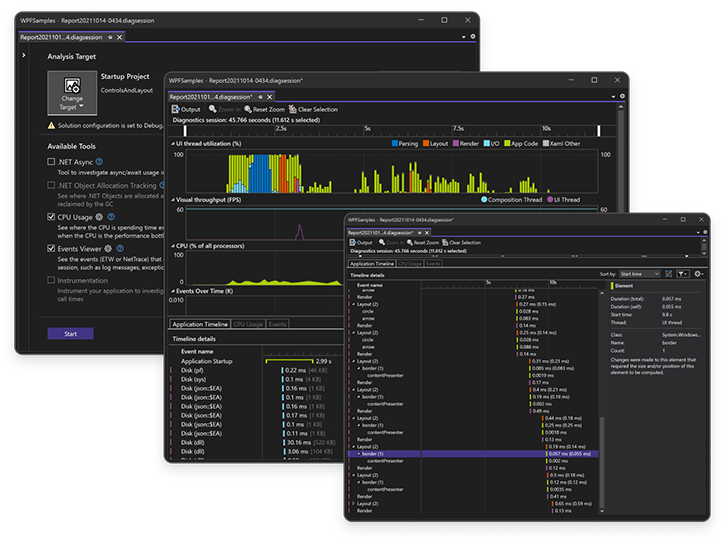Click Reset Zoom in the middle window
The image size is (725, 542).
pos(264,110)
